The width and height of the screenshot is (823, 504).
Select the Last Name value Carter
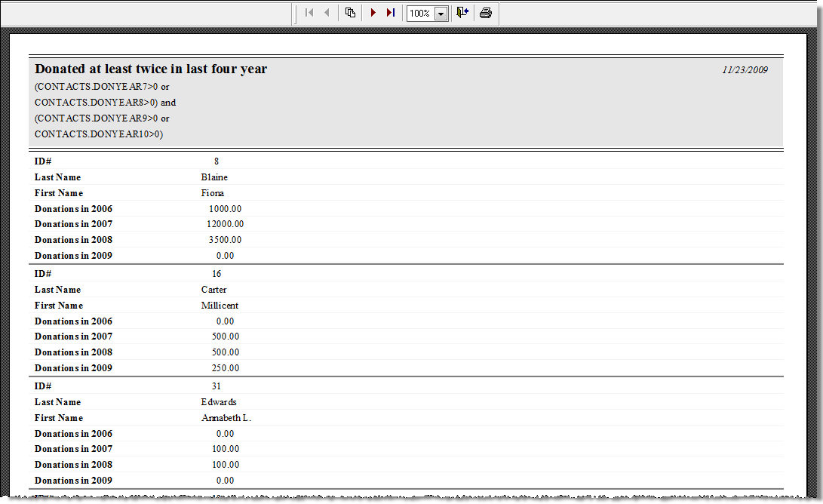(x=214, y=290)
